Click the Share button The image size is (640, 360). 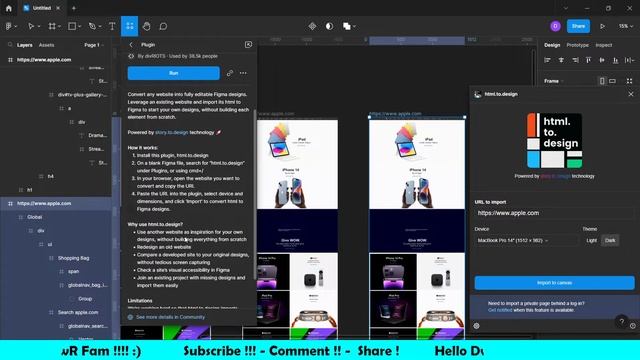point(578,26)
